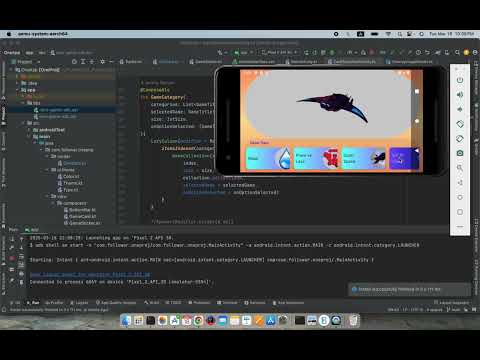The height and width of the screenshot is (360, 480).
Task: Select BottomBar.kt in project tree
Action: (x=80, y=210)
